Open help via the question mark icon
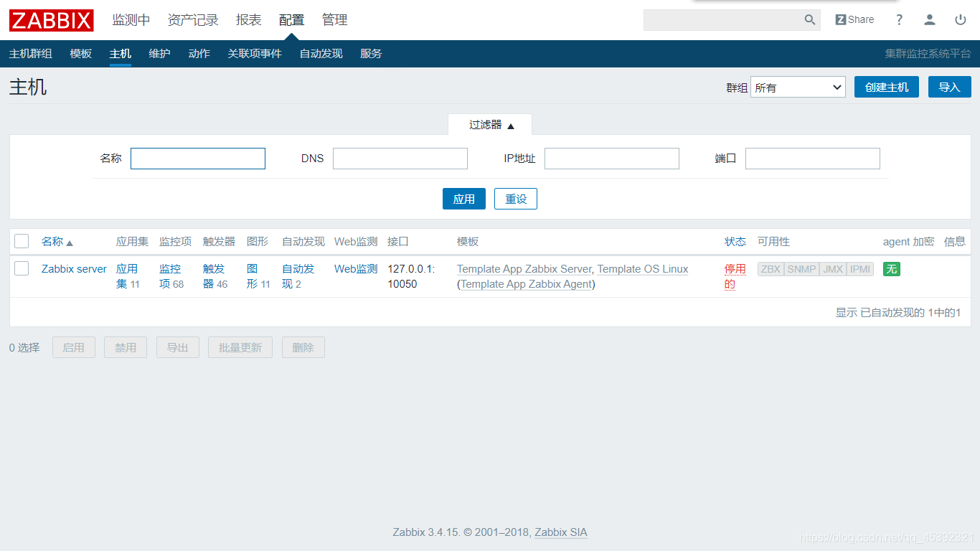This screenshot has width=980, height=551. point(899,20)
